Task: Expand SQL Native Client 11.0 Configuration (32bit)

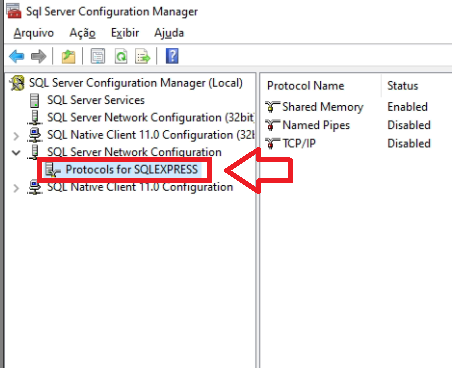Action: (16, 136)
